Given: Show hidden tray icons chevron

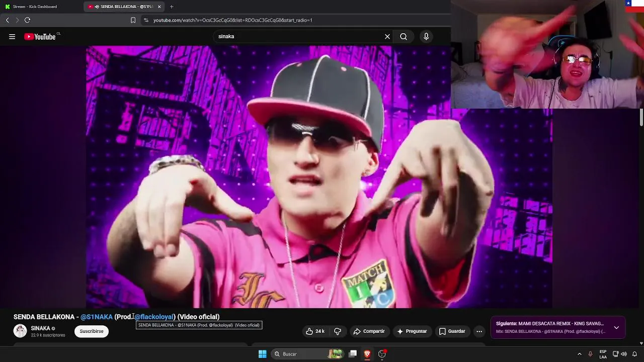Looking at the screenshot, I should click(x=579, y=354).
